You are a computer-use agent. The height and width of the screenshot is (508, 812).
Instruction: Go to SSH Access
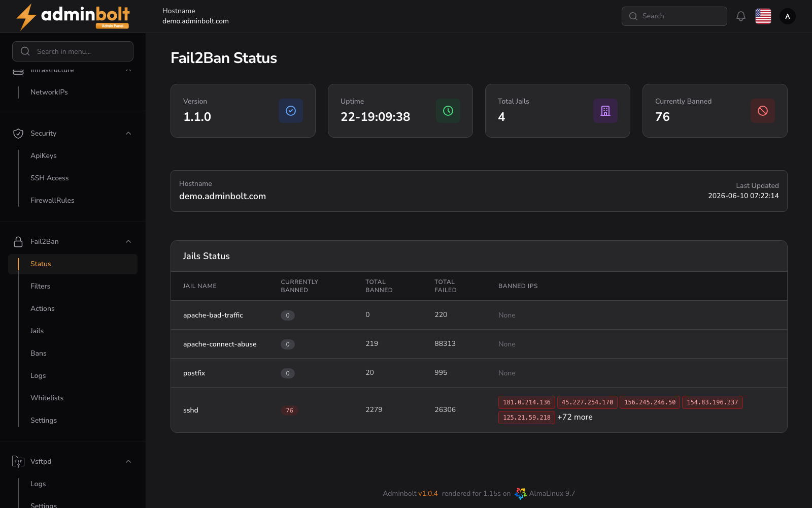tap(50, 178)
